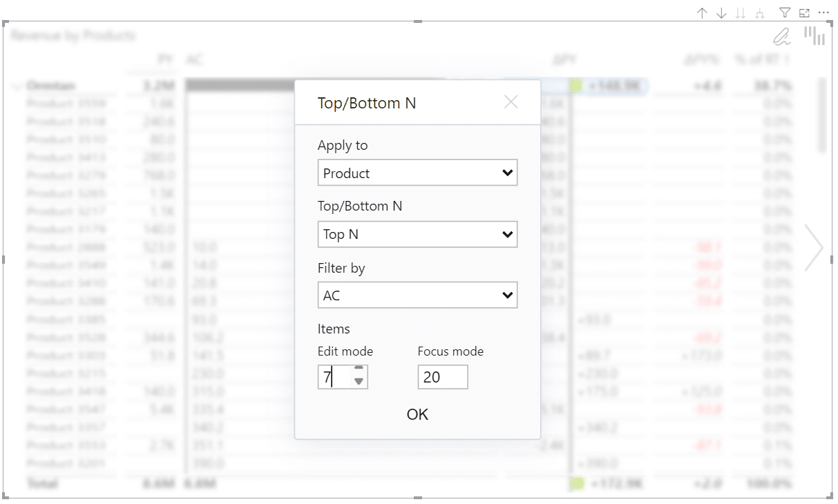Click the bar chart settings icon
838x504 pixels.
815,35
